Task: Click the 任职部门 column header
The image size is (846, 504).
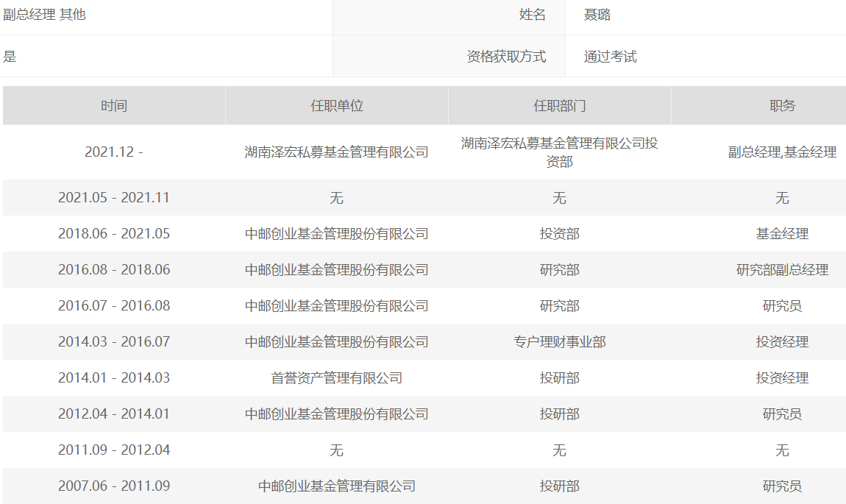Action: [560, 106]
